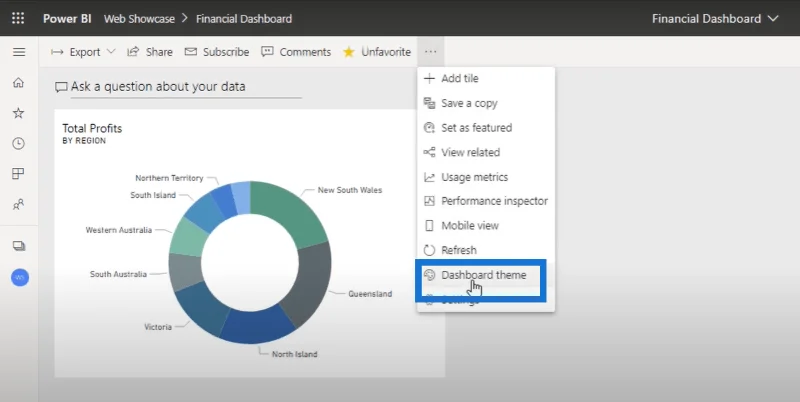
Task: Click the Queensland label
Action: click(370, 294)
